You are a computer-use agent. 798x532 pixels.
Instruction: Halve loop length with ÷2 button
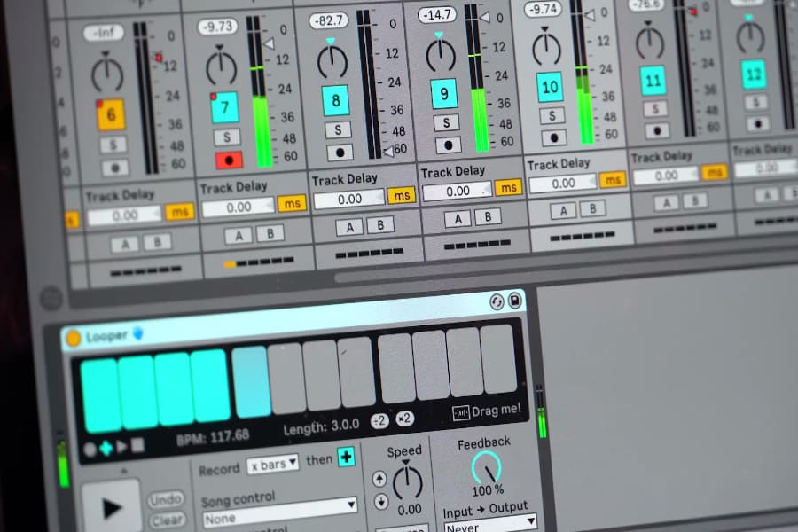379,421
